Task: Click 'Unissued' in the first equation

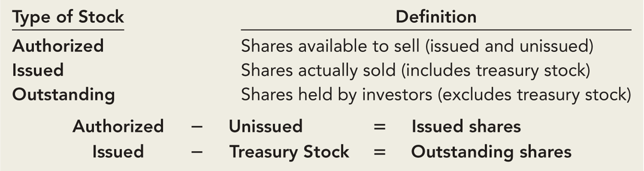Action: tap(266, 126)
